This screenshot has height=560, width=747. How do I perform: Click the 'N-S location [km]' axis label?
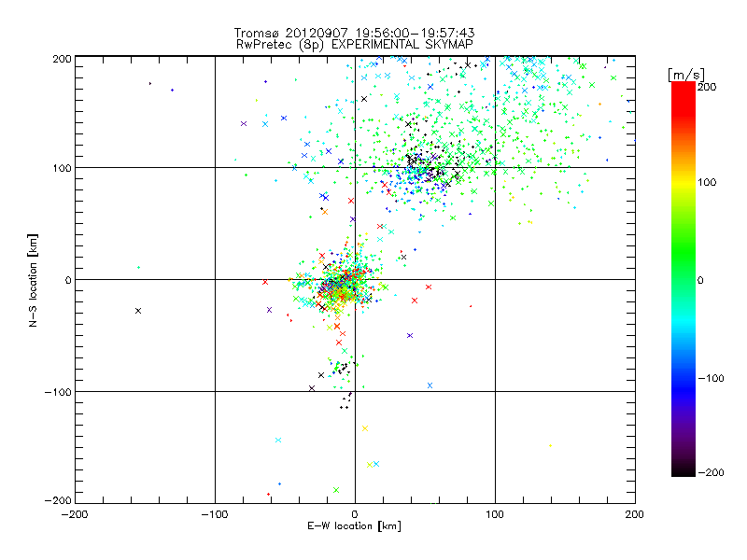point(33,281)
